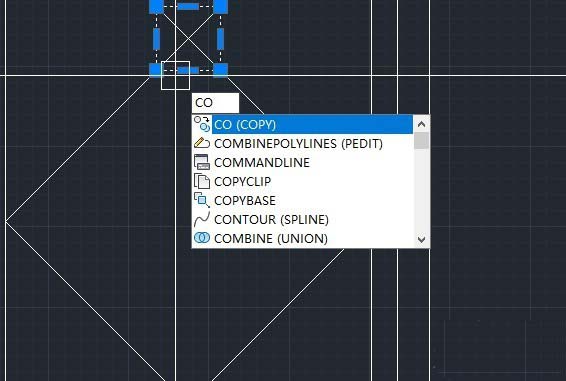
Task: Click the COPY command icon
Action: [x=202, y=124]
